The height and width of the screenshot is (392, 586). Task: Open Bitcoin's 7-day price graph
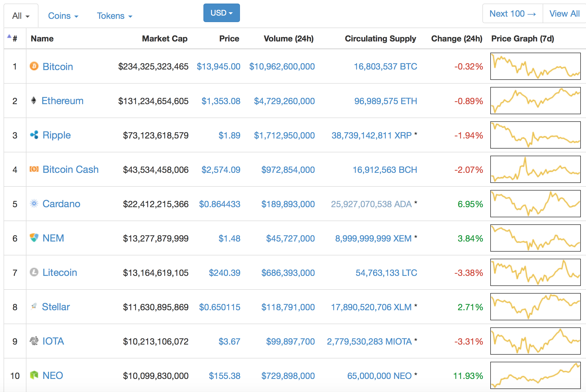click(x=535, y=66)
